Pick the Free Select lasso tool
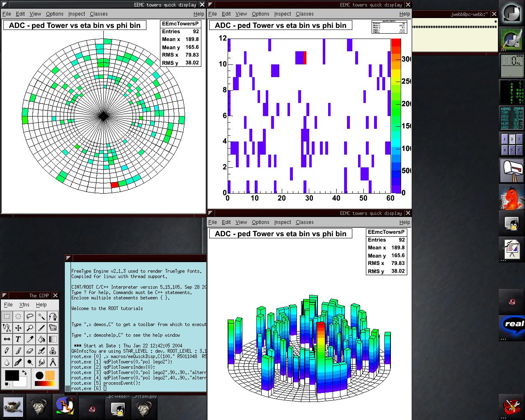 tap(30, 317)
